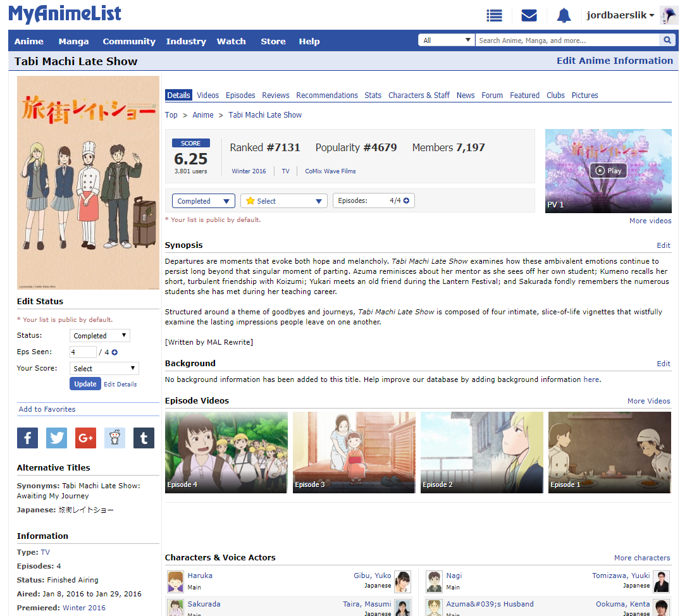Click the Winter 2016 season link near score
The height and width of the screenshot is (616, 680).
point(249,171)
